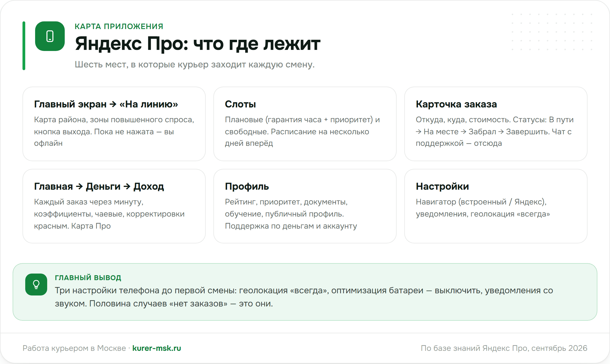Select card title «Главный экран → «На линию»»
The height and width of the screenshot is (364, 610).
(x=106, y=104)
